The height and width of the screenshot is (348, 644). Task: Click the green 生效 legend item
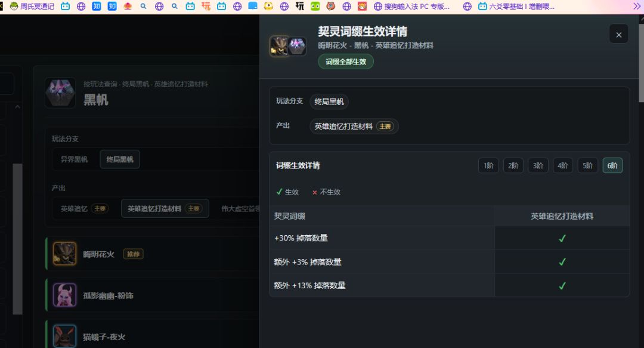click(287, 192)
